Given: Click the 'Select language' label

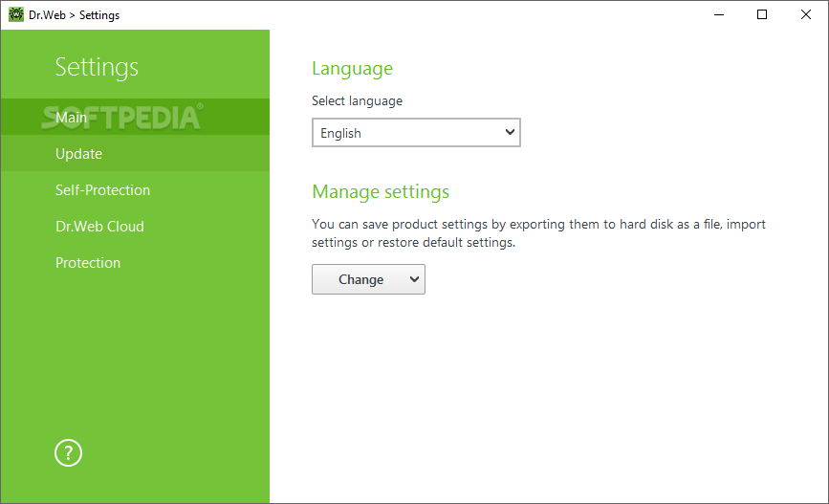Looking at the screenshot, I should 357,101.
